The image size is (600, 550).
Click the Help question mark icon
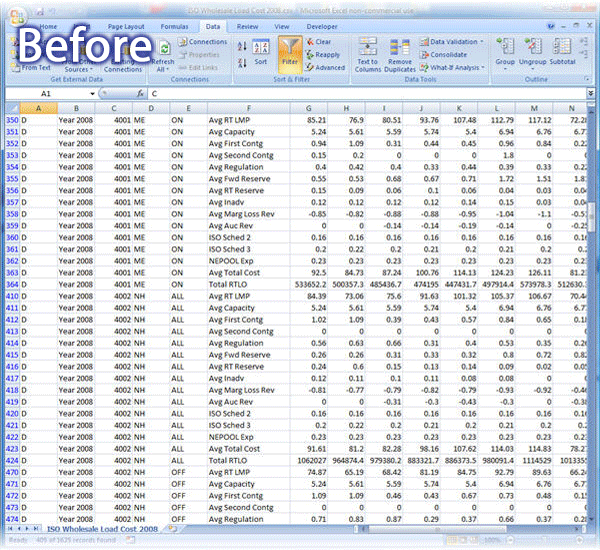click(x=551, y=26)
